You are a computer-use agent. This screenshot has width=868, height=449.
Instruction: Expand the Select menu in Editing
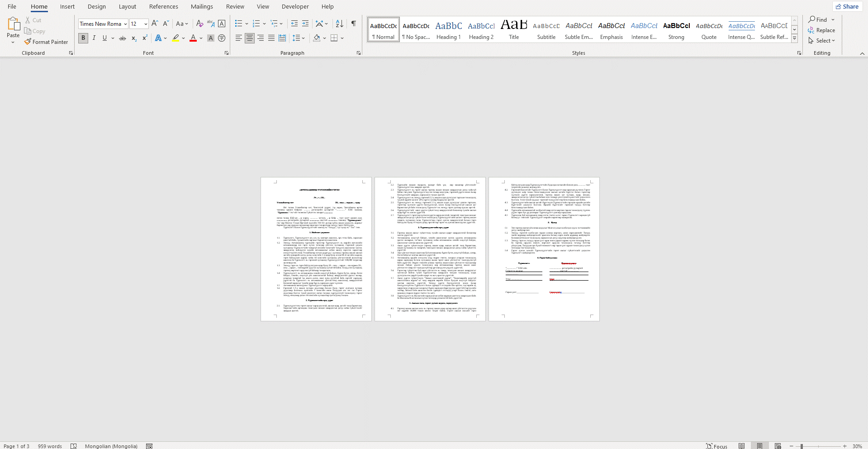[822, 40]
